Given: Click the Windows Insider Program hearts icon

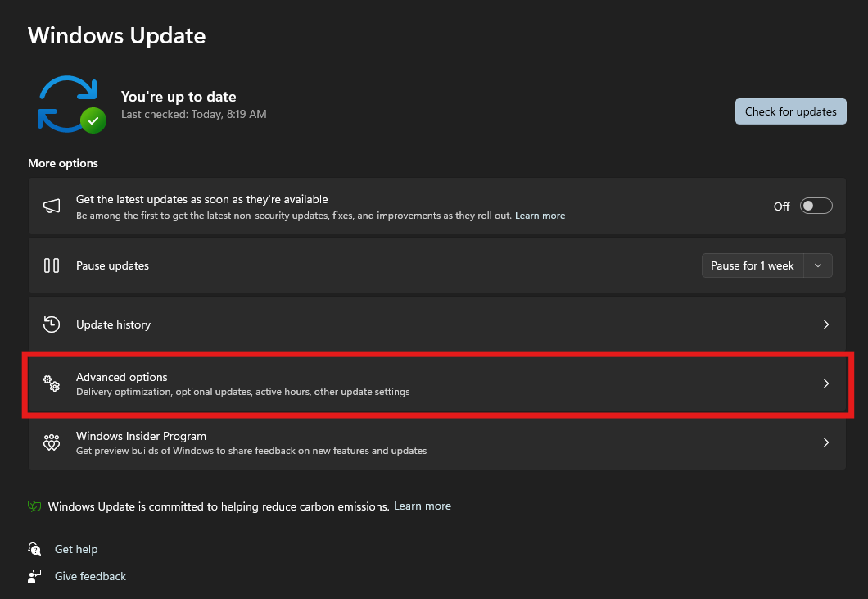Looking at the screenshot, I should [x=52, y=442].
